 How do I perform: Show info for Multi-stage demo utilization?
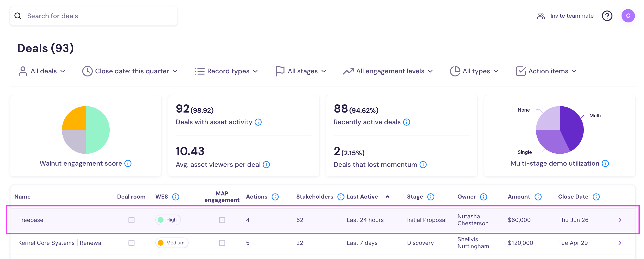(605, 163)
